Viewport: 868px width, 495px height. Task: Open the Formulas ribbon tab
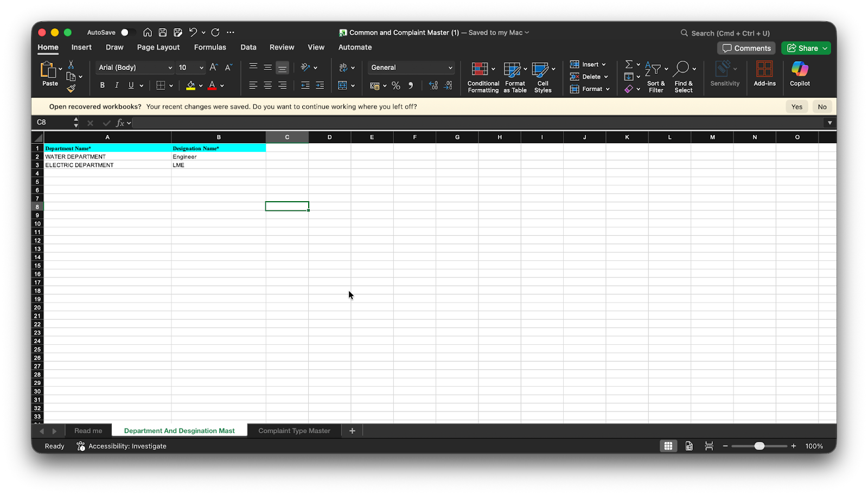point(210,48)
